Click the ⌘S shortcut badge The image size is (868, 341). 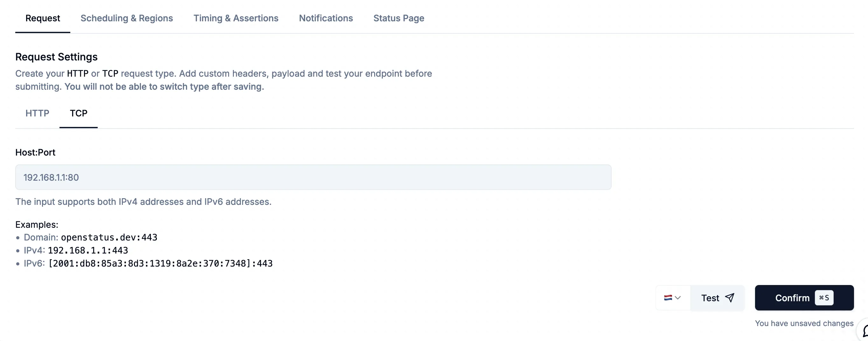tap(824, 298)
